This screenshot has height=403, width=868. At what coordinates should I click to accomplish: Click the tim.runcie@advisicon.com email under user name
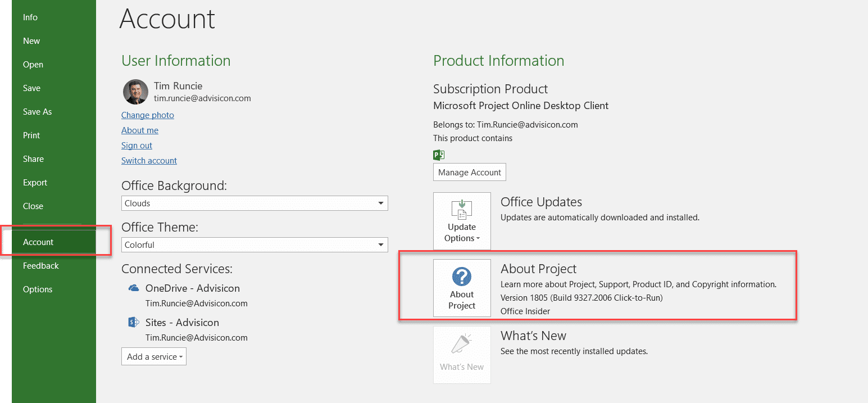point(202,98)
